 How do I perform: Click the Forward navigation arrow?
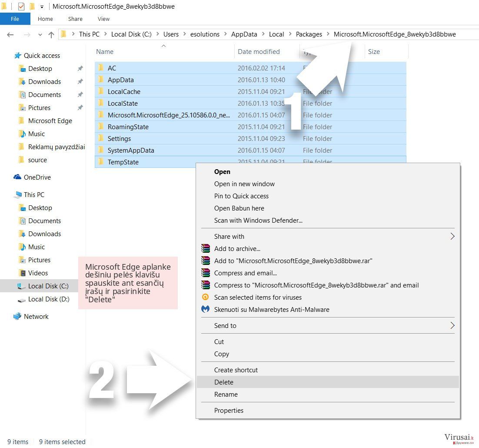27,34
